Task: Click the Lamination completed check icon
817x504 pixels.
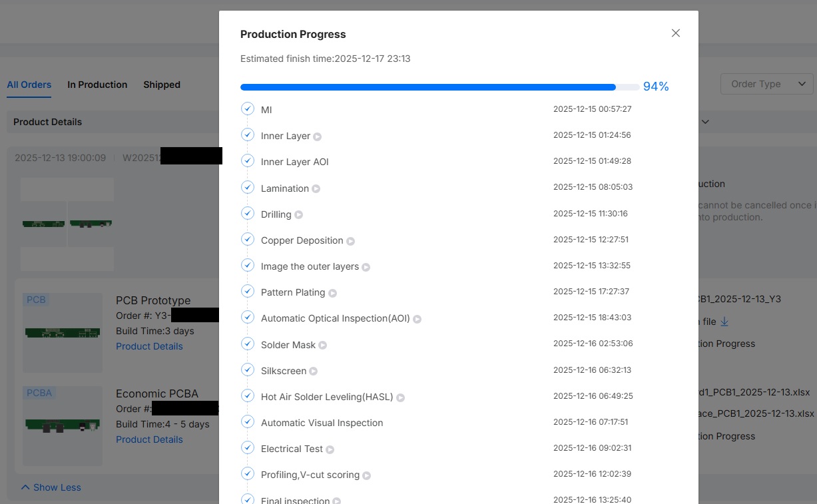Action: click(248, 187)
